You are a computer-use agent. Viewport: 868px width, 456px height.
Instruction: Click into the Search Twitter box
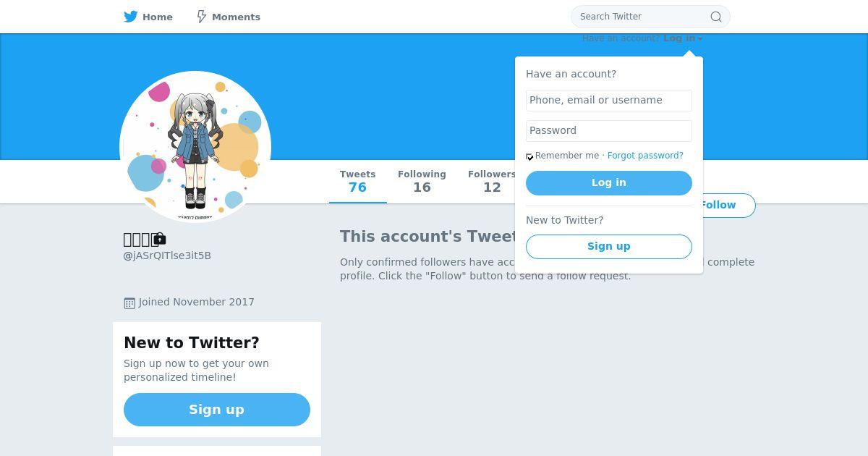click(x=640, y=17)
